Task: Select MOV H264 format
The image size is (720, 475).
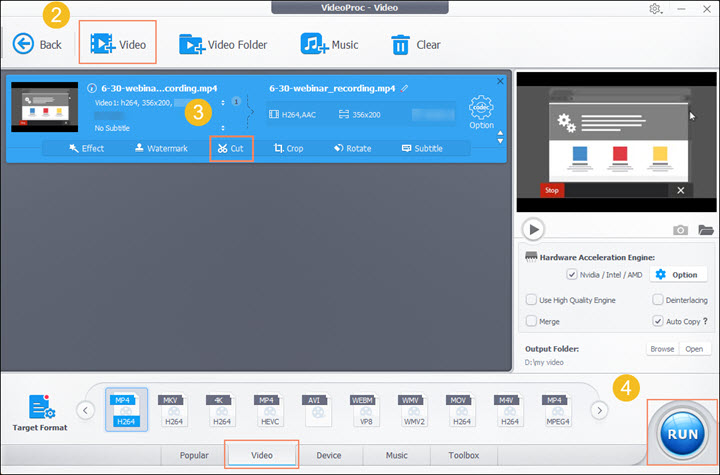Action: [x=461, y=410]
